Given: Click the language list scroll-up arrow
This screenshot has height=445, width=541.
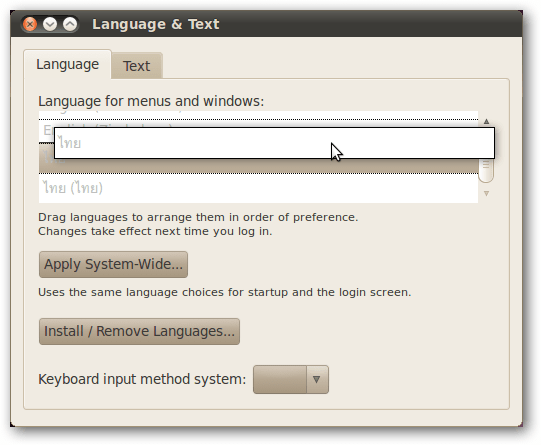Looking at the screenshot, I should [x=486, y=121].
